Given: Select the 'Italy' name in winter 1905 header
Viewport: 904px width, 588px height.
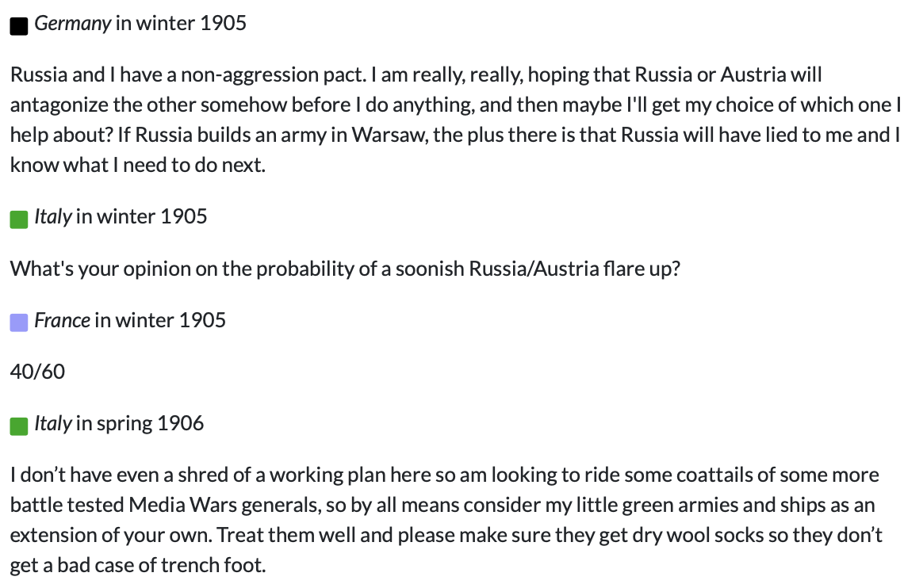Looking at the screenshot, I should (53, 216).
